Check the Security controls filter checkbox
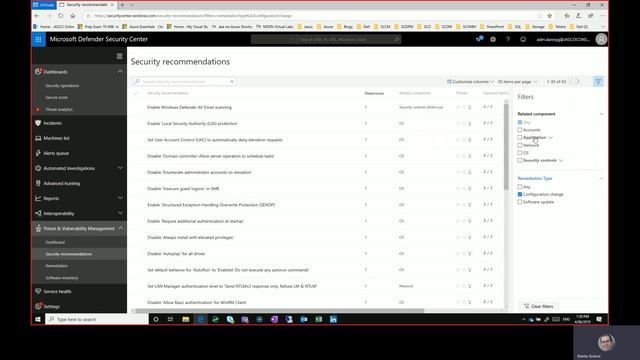Image resolution: width=640 pixels, height=360 pixels. pos(520,160)
